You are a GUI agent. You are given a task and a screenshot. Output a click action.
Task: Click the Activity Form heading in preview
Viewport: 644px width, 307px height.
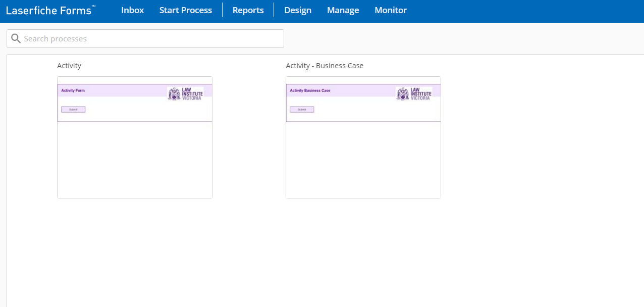click(x=73, y=91)
